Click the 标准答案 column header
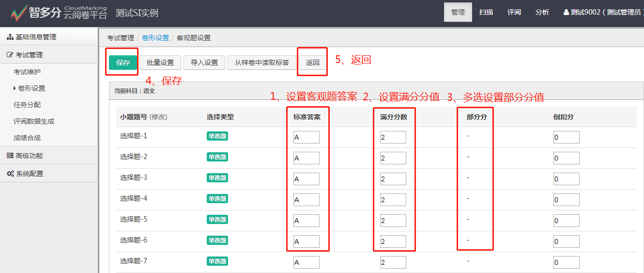This screenshot has width=644, height=273. click(x=307, y=117)
